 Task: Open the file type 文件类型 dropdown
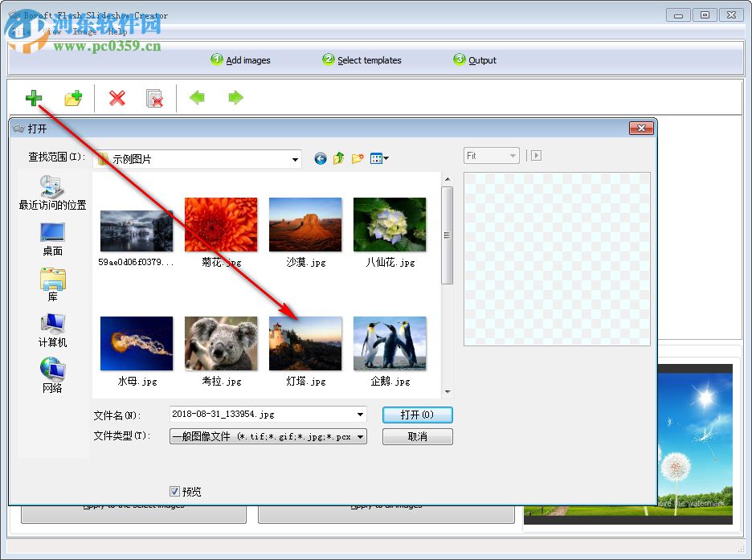point(361,436)
